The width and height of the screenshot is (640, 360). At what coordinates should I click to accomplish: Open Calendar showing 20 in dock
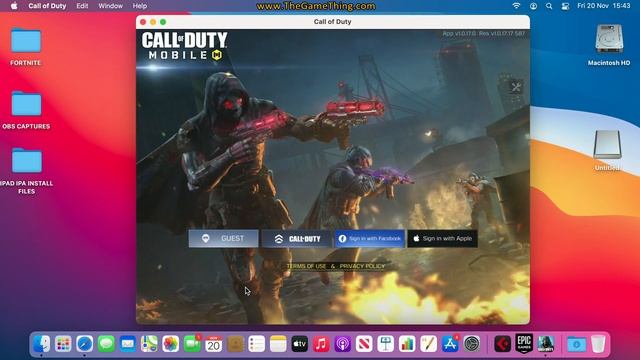coord(213,344)
